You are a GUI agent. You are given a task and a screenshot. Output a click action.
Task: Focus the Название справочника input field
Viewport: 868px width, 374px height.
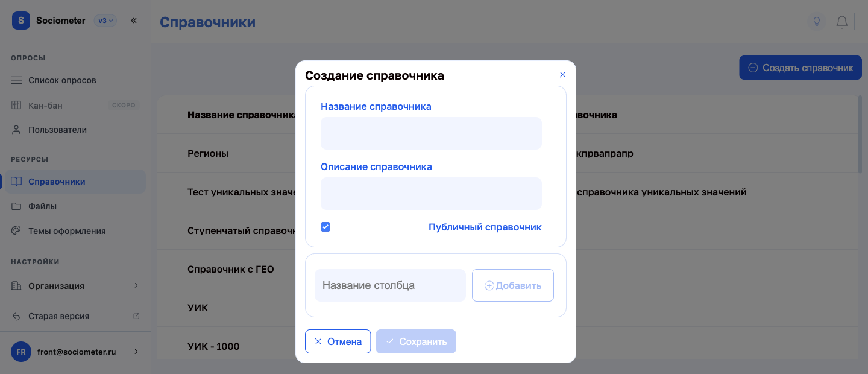point(431,133)
